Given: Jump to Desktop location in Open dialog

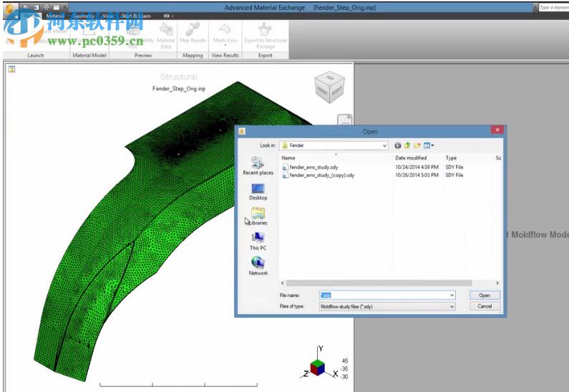Looking at the screenshot, I should pos(258,192).
